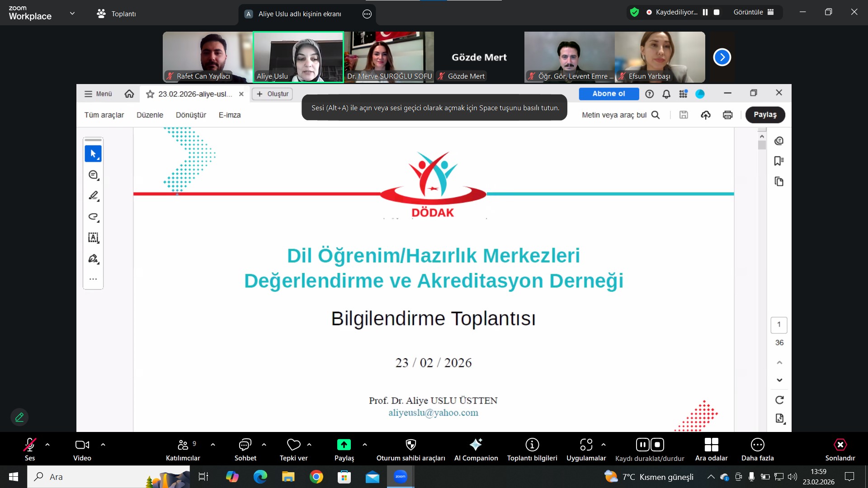Open Zoom Workplace dropdown chevron
868x488 pixels.
coord(72,14)
